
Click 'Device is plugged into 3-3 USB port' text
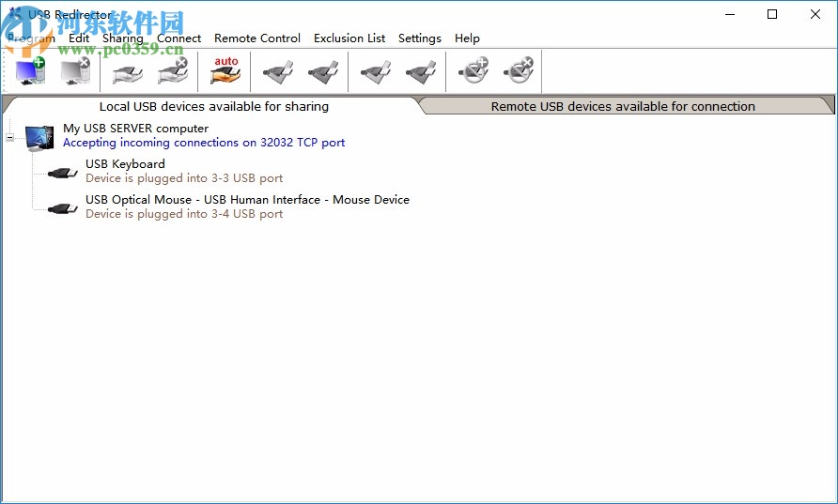[184, 178]
